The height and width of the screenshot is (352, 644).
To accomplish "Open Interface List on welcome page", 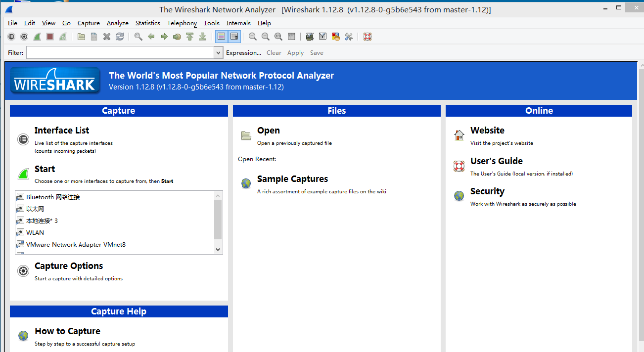I will [62, 131].
